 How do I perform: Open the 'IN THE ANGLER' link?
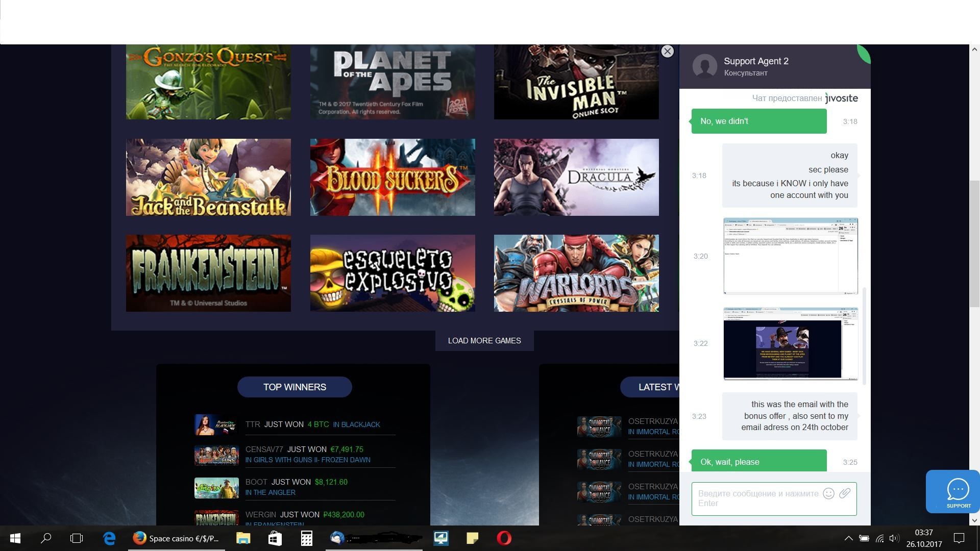click(270, 492)
